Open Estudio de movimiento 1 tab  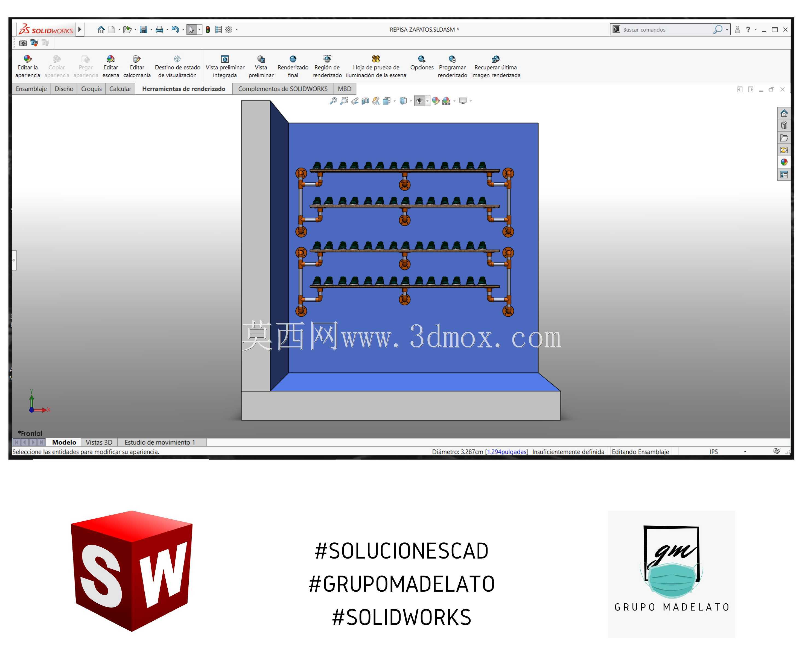[160, 442]
